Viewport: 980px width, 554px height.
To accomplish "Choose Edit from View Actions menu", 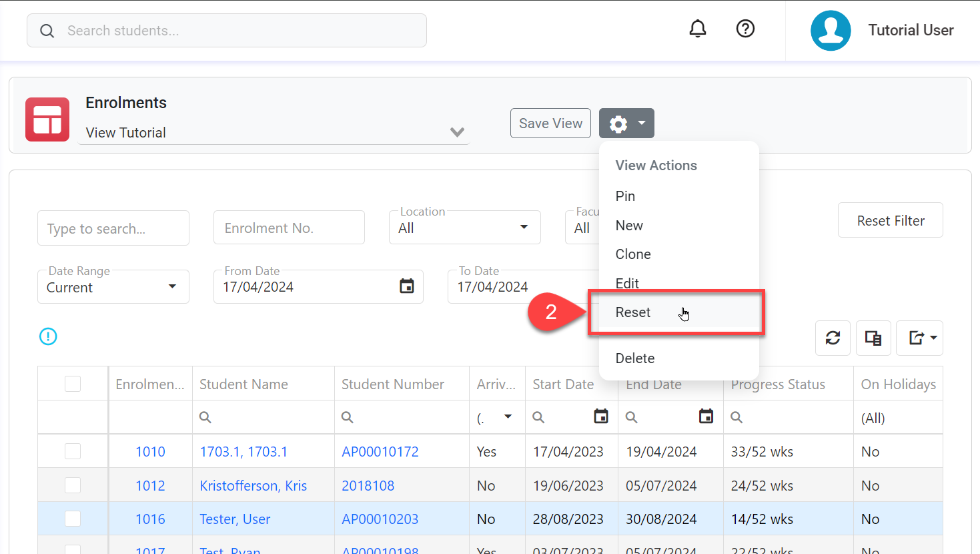I will [678, 283].
